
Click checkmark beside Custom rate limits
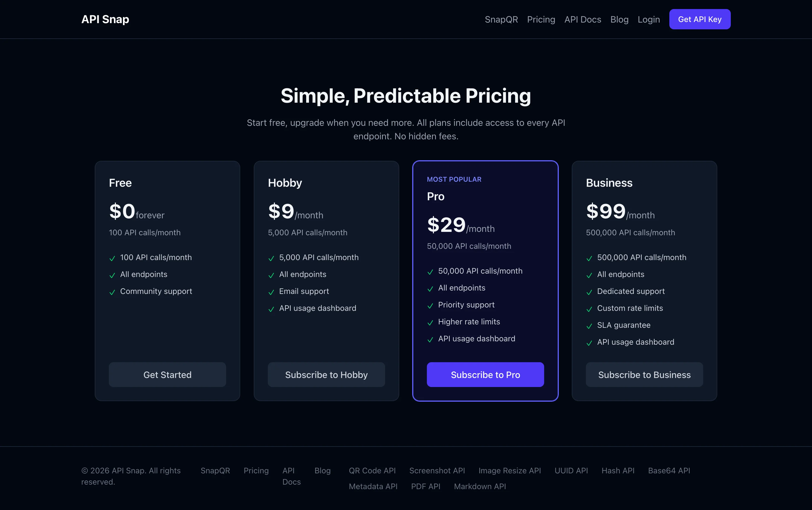(589, 309)
